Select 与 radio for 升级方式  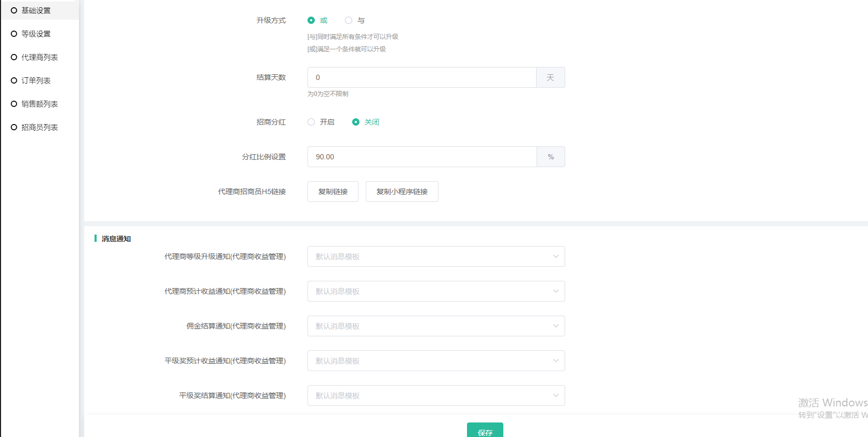(349, 20)
